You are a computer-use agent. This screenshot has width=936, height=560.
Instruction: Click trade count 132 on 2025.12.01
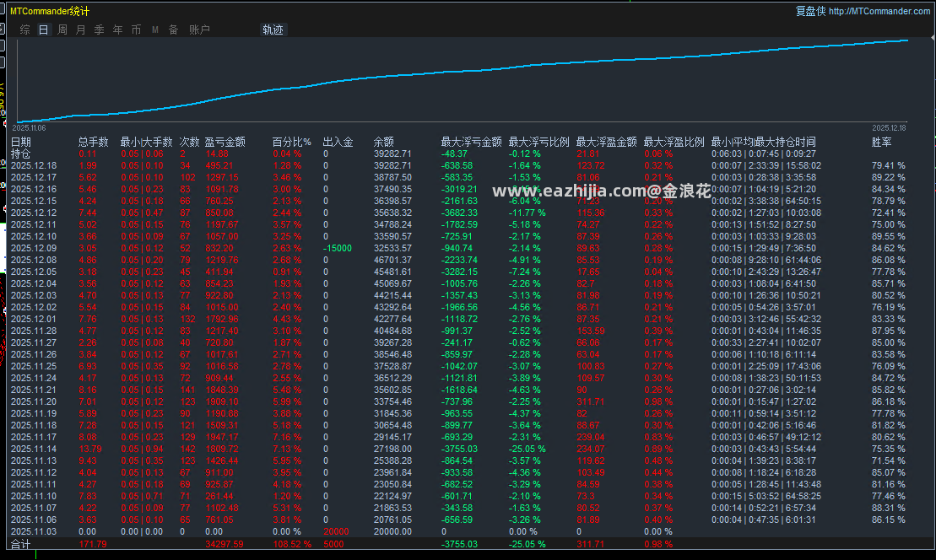click(x=188, y=319)
